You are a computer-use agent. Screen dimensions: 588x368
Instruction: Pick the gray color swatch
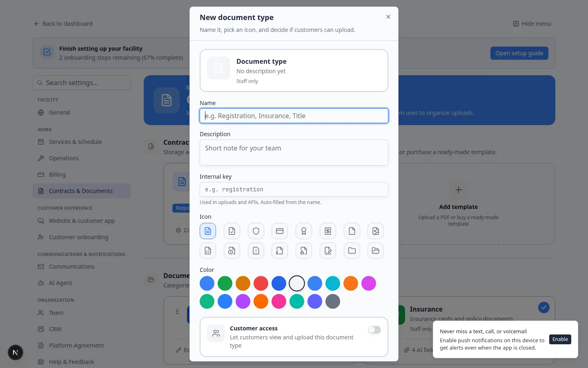pos(333,301)
